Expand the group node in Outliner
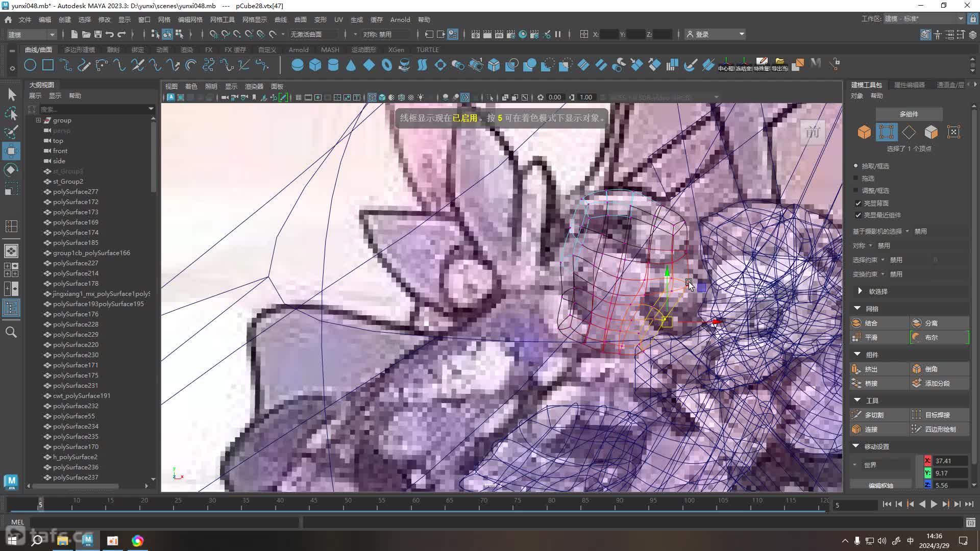 38,120
